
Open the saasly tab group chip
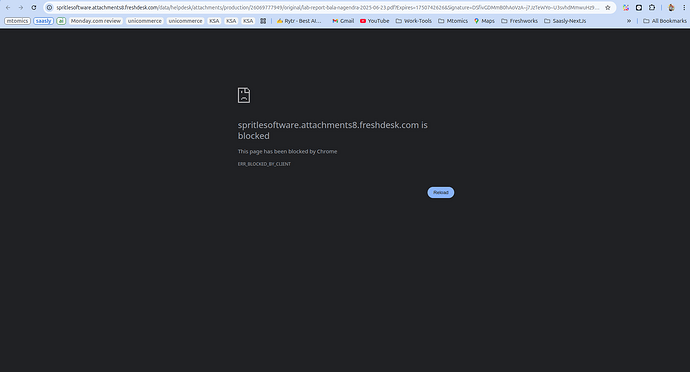pos(43,21)
